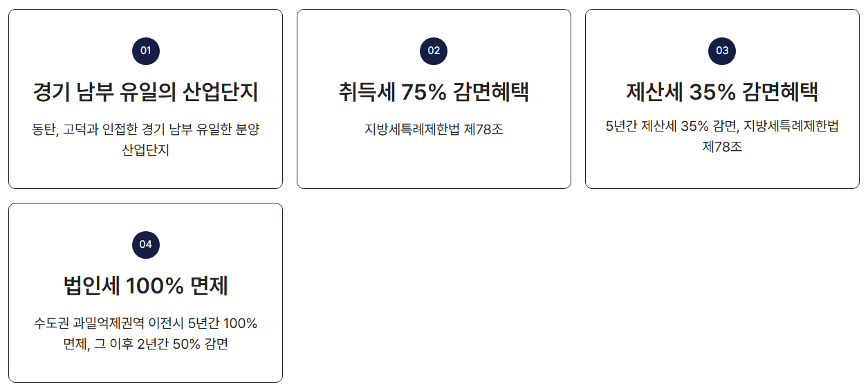Click the 04 number badge
868x391 pixels.
point(145,244)
